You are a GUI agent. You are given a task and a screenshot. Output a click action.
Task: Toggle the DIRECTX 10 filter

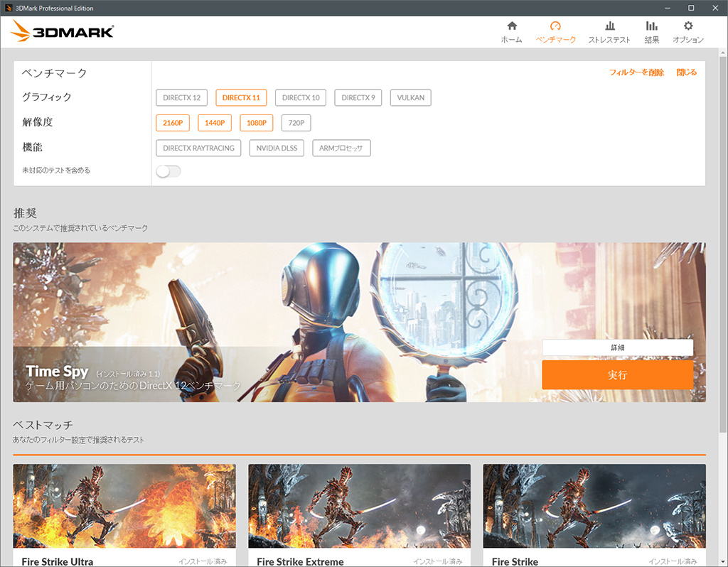[x=301, y=97]
